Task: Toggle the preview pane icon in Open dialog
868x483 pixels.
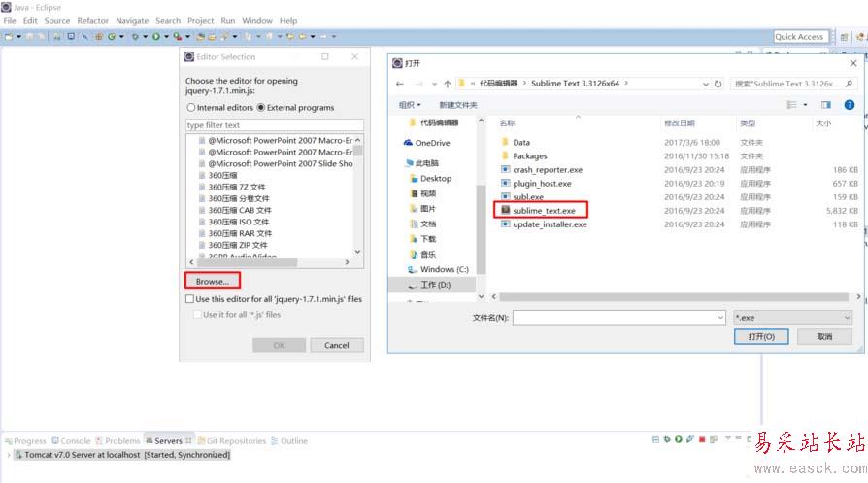Action: point(826,105)
